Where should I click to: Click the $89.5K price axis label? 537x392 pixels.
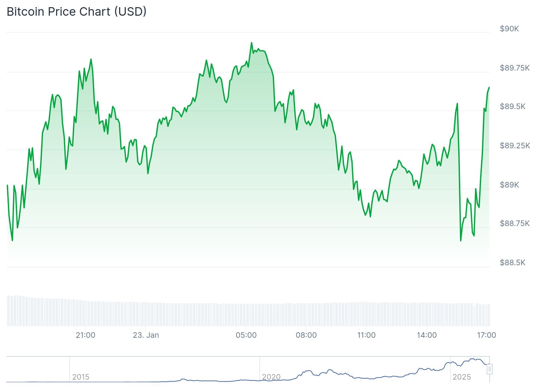pos(513,106)
